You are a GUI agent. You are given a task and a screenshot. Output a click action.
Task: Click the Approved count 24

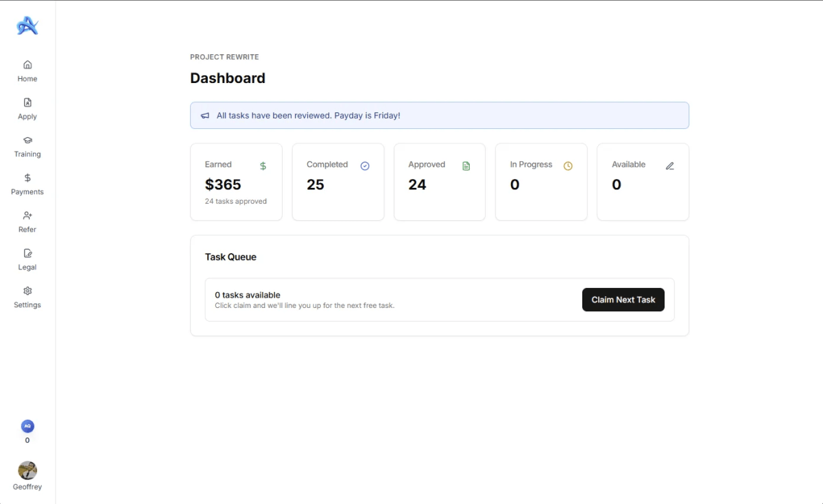(417, 184)
